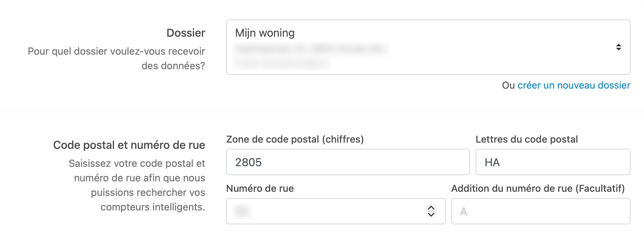The image size is (644, 243).
Task: Open the Dossier select arrow icon
Action: [x=618, y=47]
